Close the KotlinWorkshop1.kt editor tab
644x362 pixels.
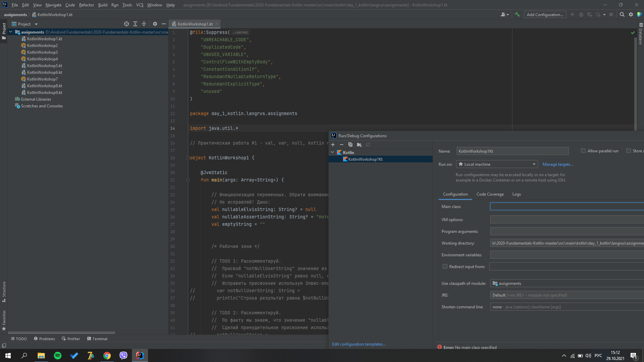click(x=216, y=24)
